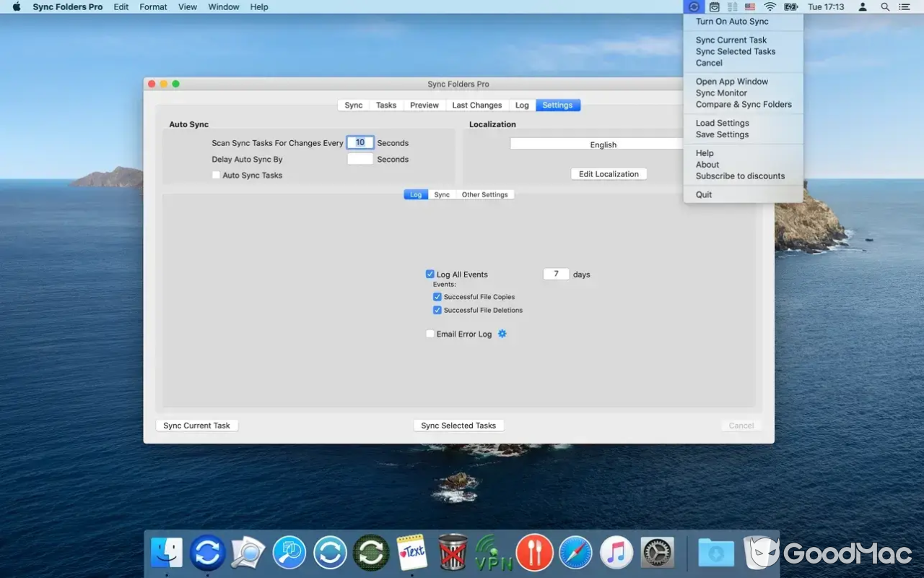Click the gear icon beside Email Error Log
This screenshot has width=924, height=578.
[502, 334]
